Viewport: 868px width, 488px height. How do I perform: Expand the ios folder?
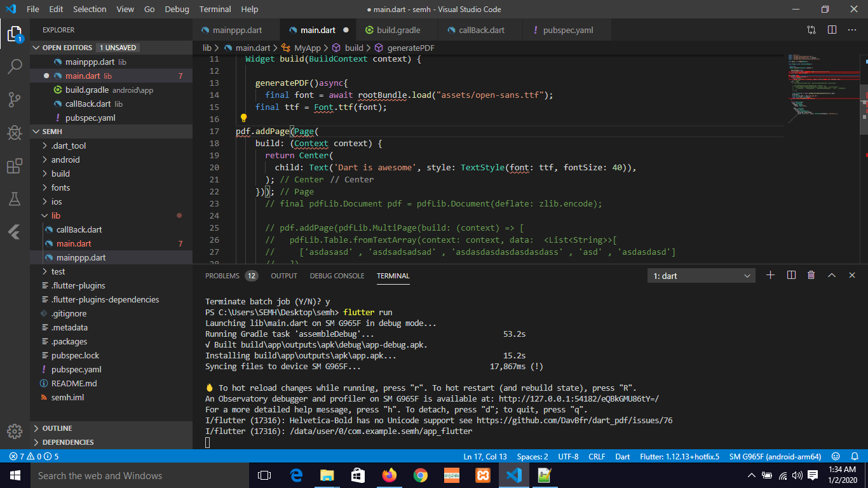tap(57, 201)
